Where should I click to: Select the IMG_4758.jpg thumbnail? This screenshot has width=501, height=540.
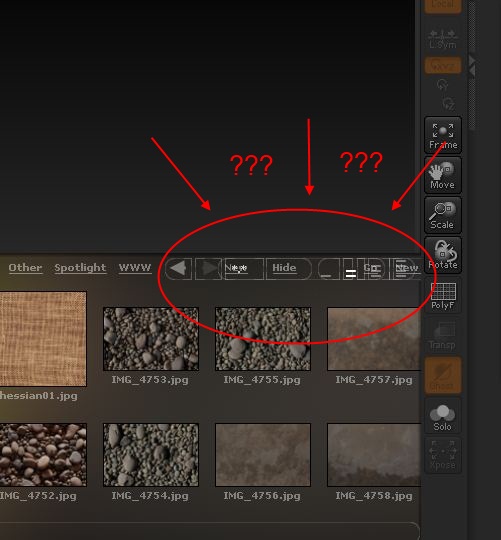(374, 455)
